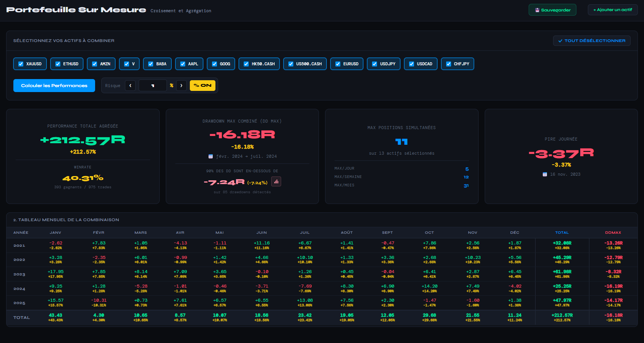Toggle the HK50.CASH checkbox
Screen dimensions: 644x343
pyautogui.click(x=246, y=64)
